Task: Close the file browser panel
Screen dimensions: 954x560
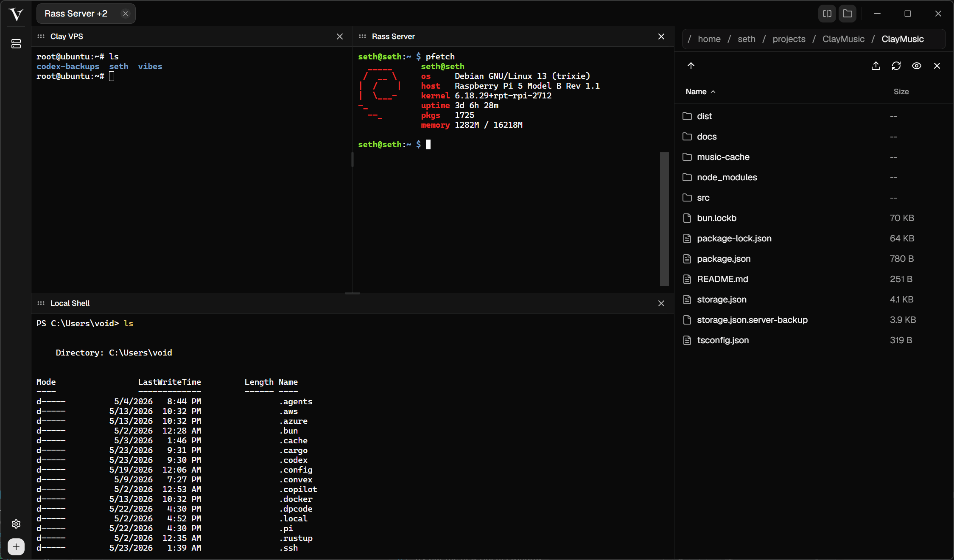Action: click(937, 66)
